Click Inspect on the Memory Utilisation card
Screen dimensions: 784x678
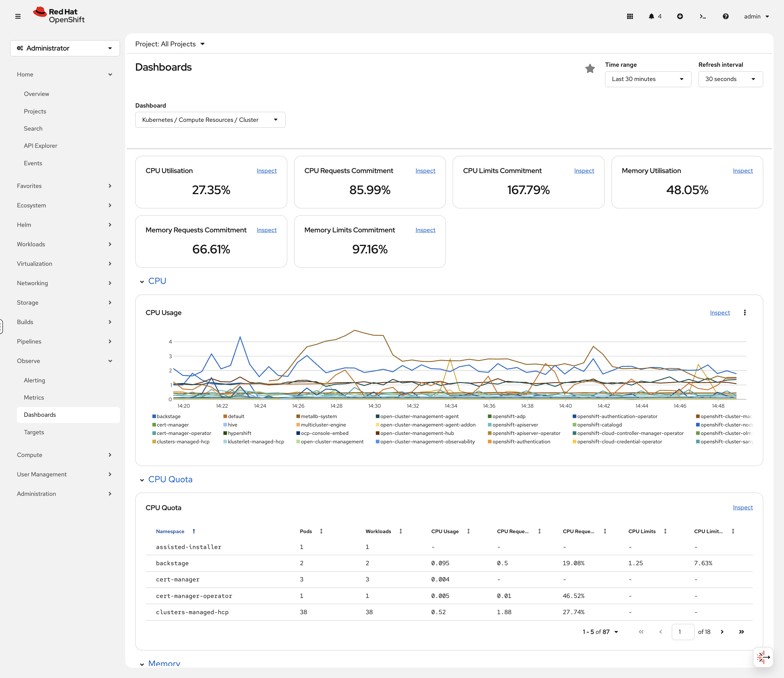coord(742,171)
